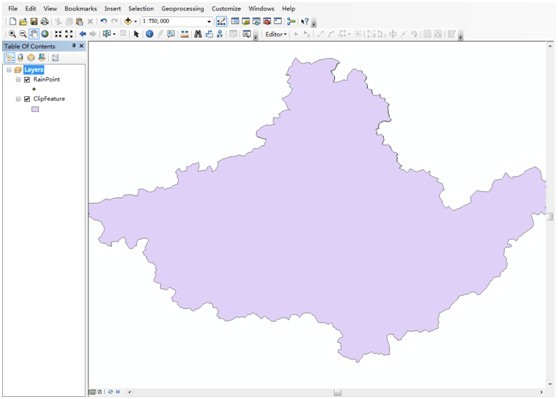Open the Selection menu
Screen dimensions: 558x399
(x=141, y=9)
